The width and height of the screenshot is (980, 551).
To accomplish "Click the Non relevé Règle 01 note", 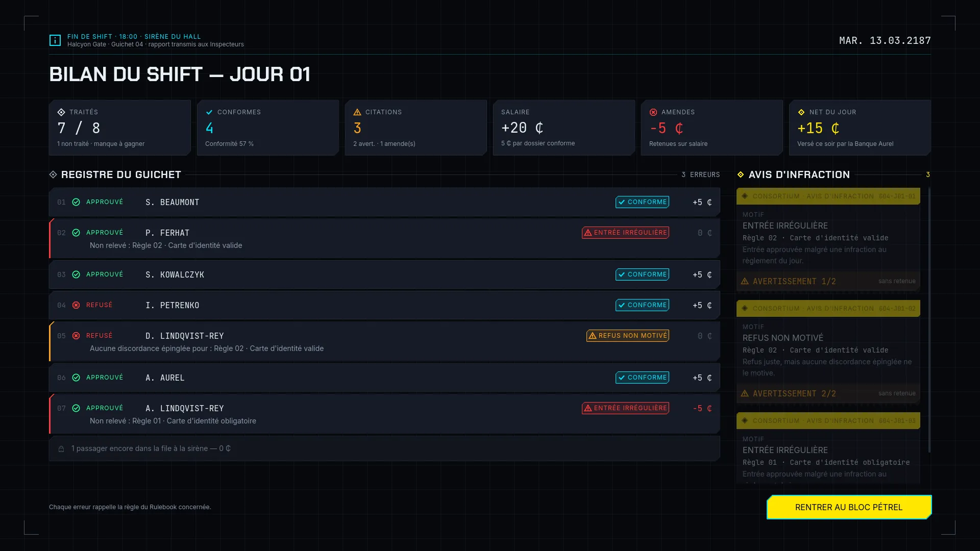I will [173, 421].
